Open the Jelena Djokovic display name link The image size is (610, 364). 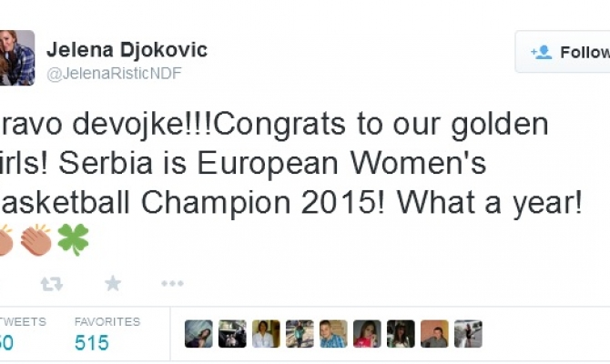127,50
